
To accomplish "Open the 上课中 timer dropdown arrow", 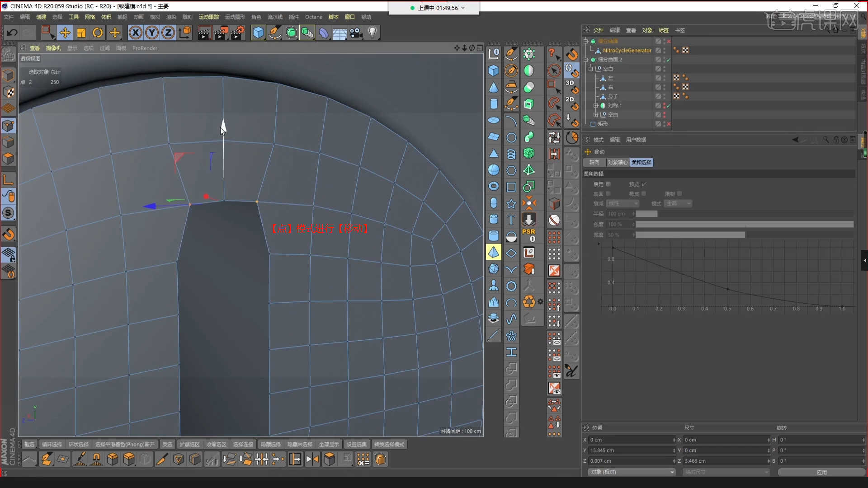I will (463, 8).
